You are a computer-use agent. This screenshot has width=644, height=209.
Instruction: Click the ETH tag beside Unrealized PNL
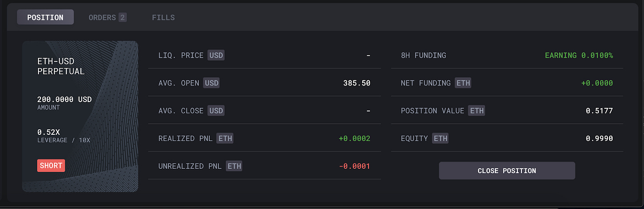[234, 166]
